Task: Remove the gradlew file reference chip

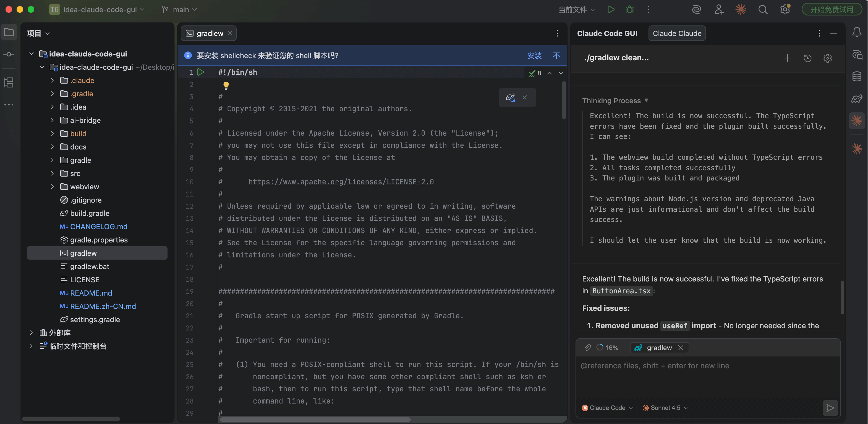Action: point(681,347)
